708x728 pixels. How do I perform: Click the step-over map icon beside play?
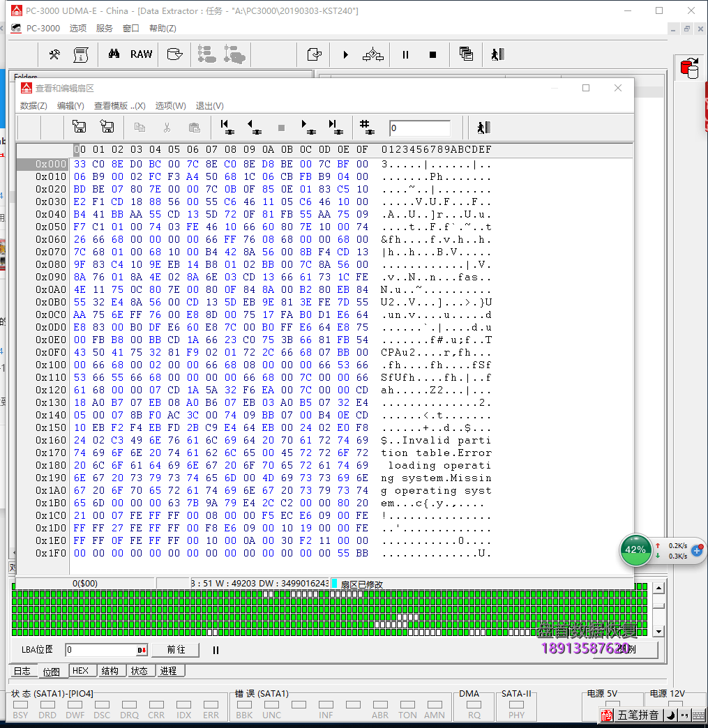373,55
